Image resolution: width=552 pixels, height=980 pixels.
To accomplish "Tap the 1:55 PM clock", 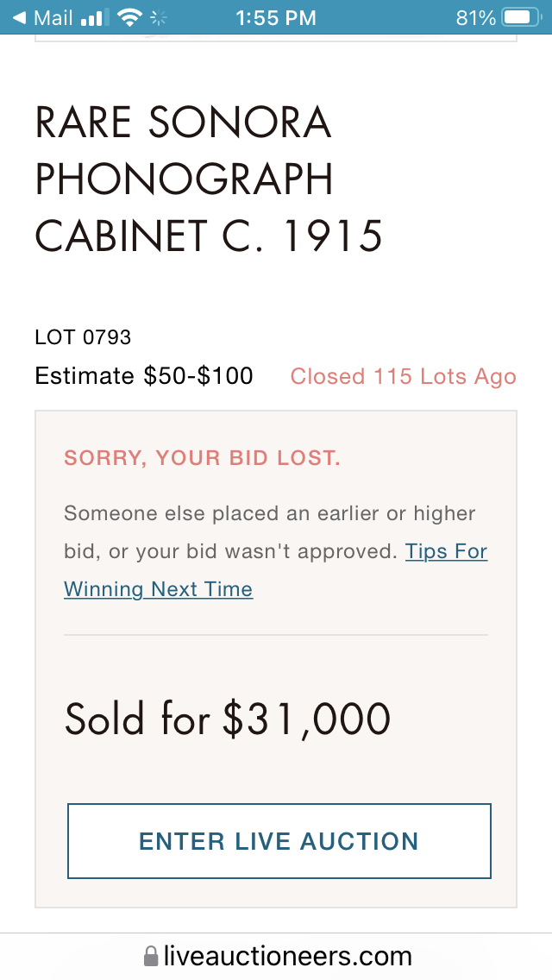I will [x=276, y=17].
